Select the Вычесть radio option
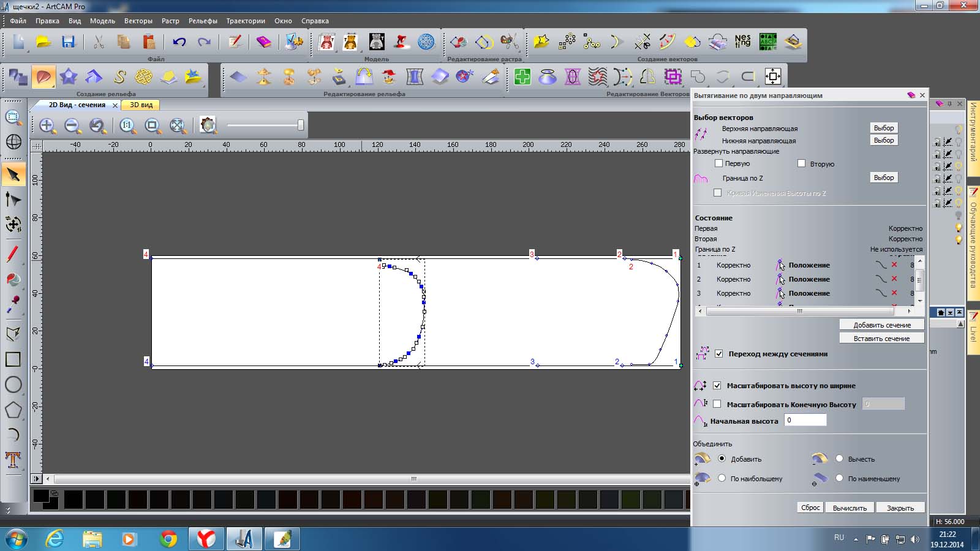 839,459
